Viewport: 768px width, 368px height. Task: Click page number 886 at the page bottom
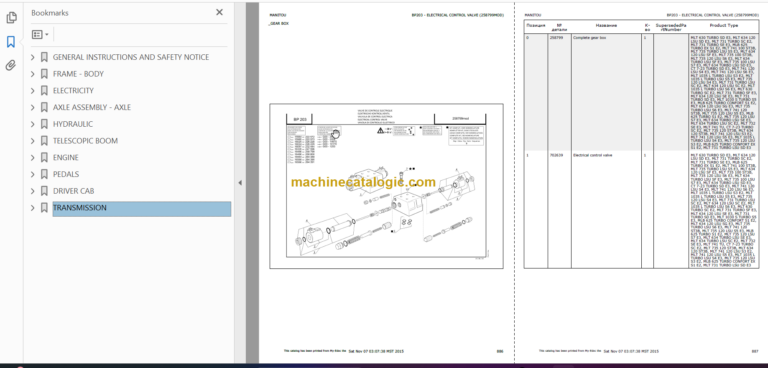click(x=500, y=351)
